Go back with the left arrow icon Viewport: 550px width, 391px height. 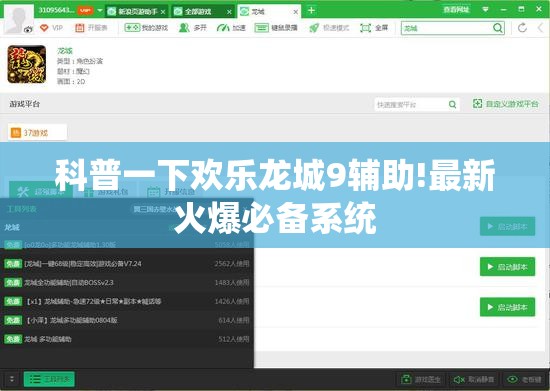coord(540,28)
